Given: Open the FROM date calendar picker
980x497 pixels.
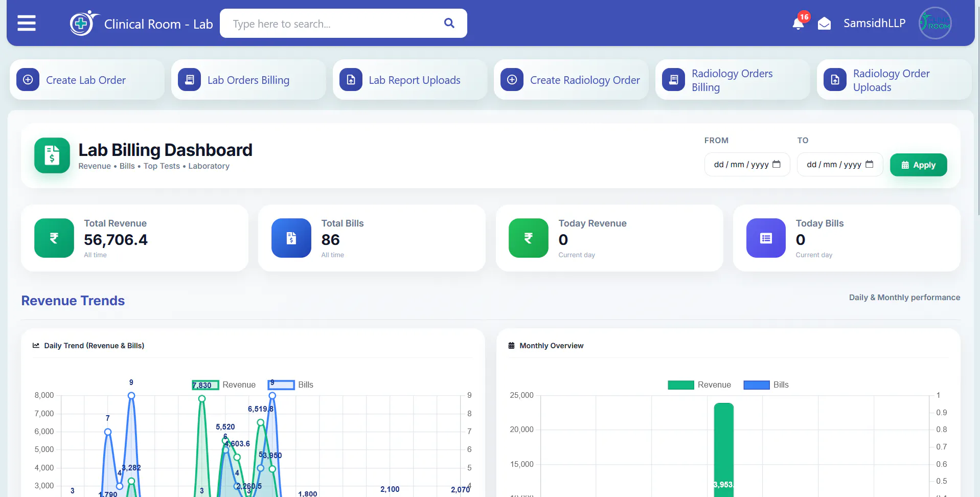Looking at the screenshot, I should [777, 164].
